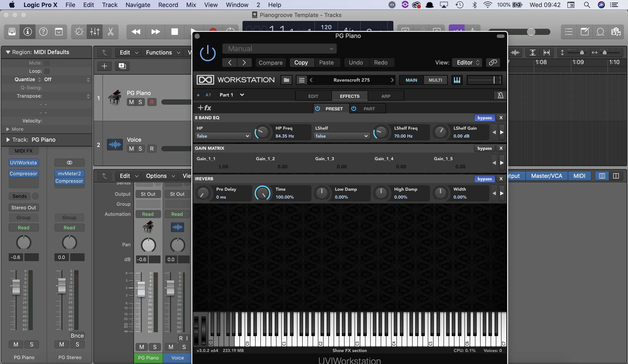This screenshot has width=628, height=364.
Task: Open Quick Help question mark icon
Action: pos(43,32)
